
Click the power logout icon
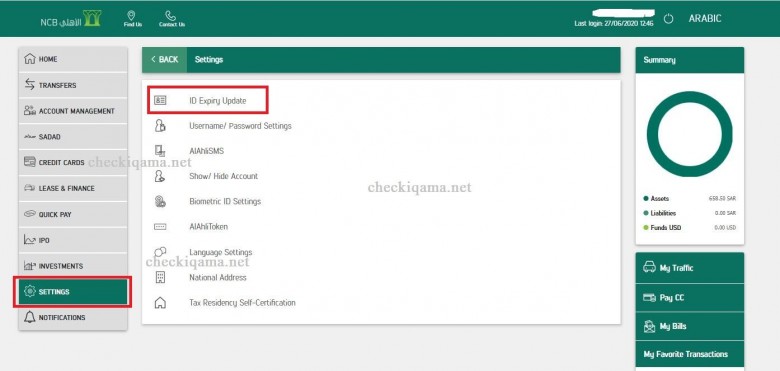(669, 19)
